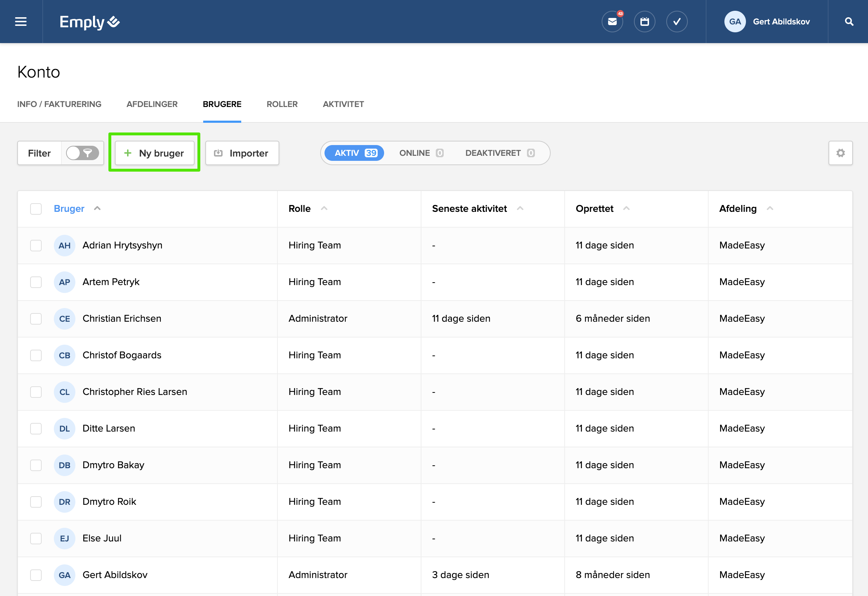Click the Importer button

[242, 153]
